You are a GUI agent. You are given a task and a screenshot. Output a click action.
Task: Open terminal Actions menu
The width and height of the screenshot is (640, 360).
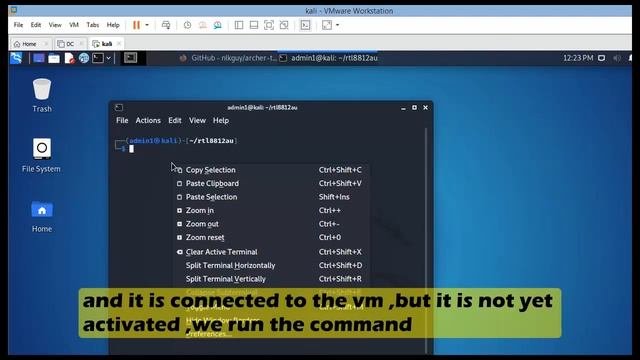point(148,120)
